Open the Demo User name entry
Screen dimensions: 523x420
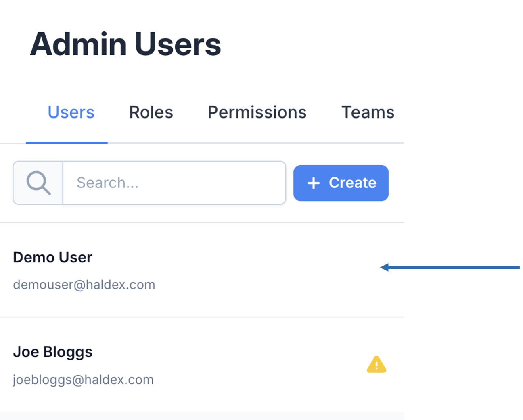pos(53,257)
